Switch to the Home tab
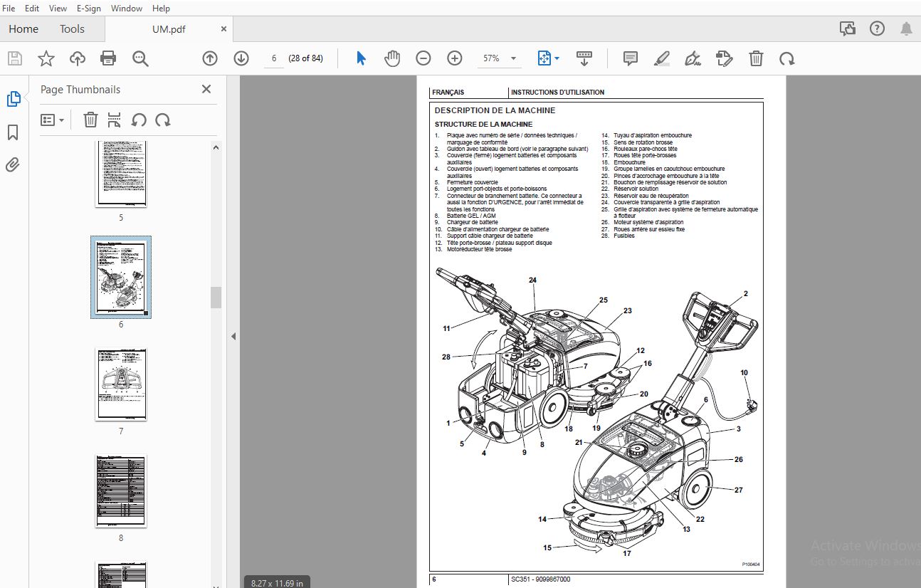This screenshot has width=921, height=588. pyautogui.click(x=23, y=28)
